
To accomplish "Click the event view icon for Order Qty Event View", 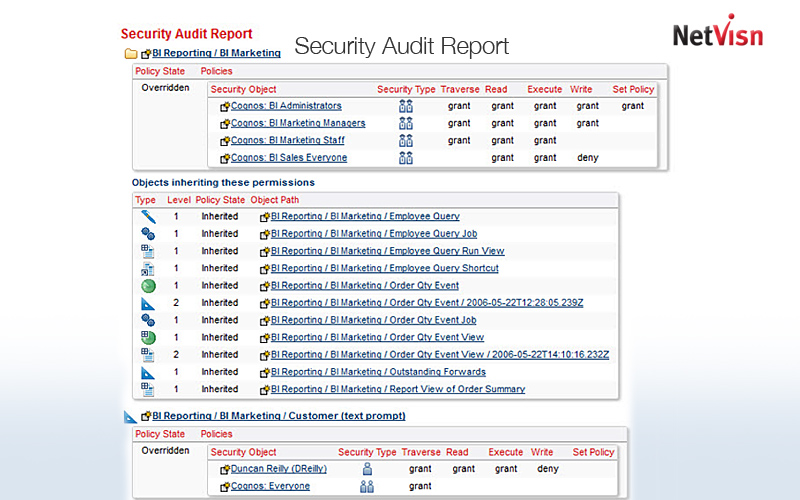I will [x=148, y=338].
